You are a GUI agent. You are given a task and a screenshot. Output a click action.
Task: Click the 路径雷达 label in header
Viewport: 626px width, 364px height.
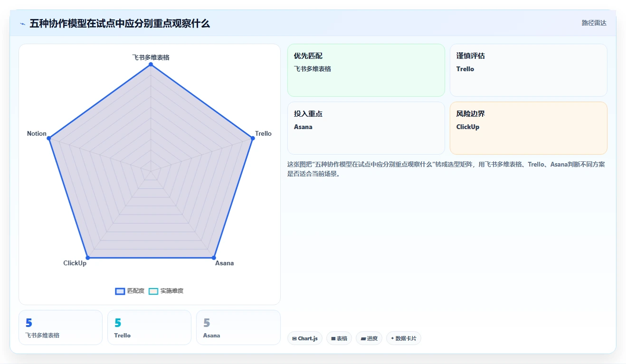click(x=594, y=23)
